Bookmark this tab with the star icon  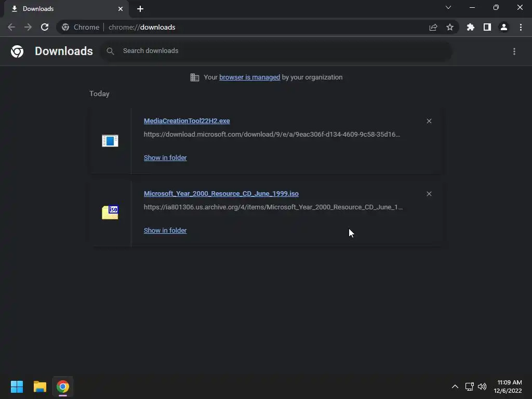[x=450, y=27]
